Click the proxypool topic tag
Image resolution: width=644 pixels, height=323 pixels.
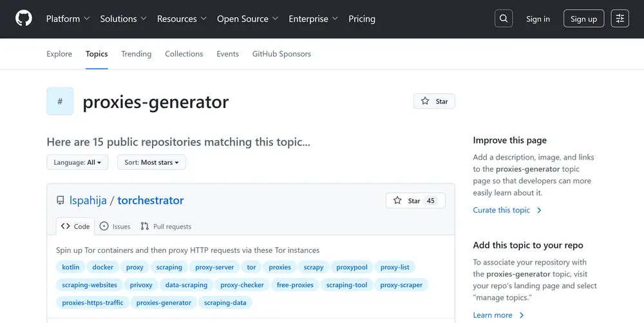coord(352,267)
